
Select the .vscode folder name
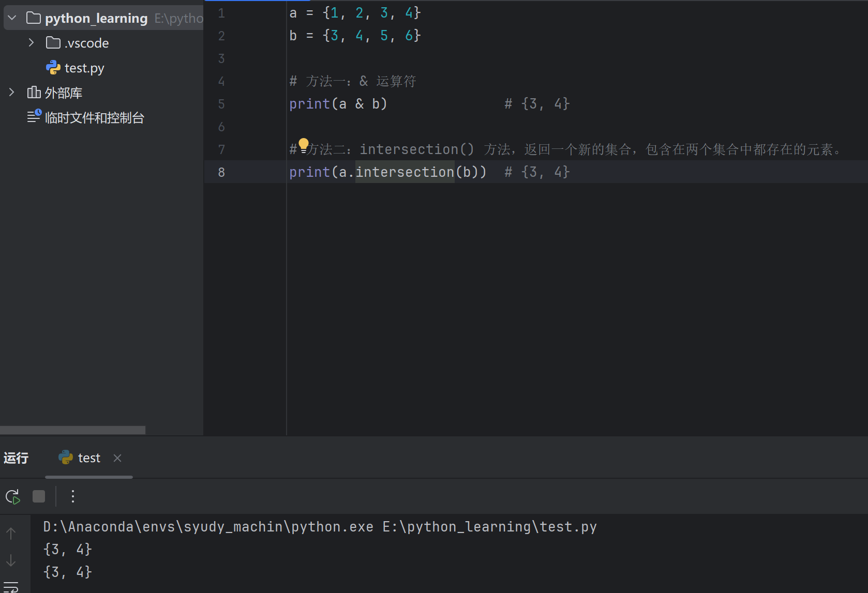[x=86, y=43]
